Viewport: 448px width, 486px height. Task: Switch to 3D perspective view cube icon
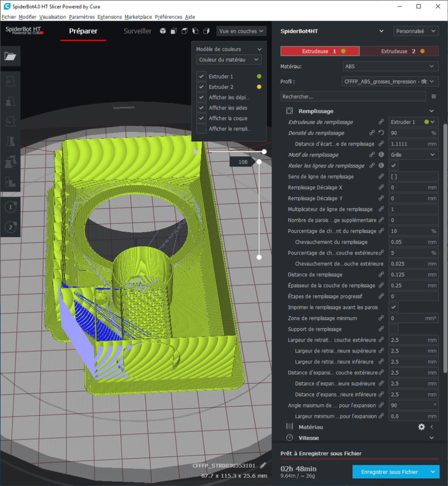(163, 31)
